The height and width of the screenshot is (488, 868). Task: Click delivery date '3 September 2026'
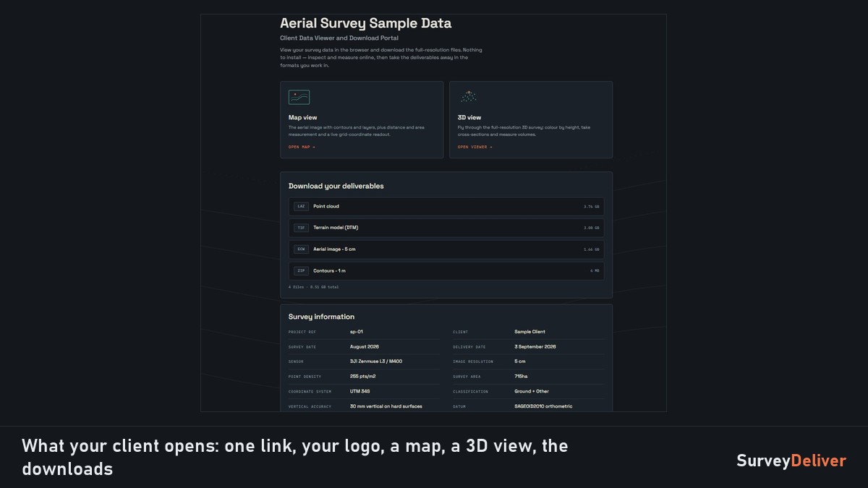coord(535,347)
